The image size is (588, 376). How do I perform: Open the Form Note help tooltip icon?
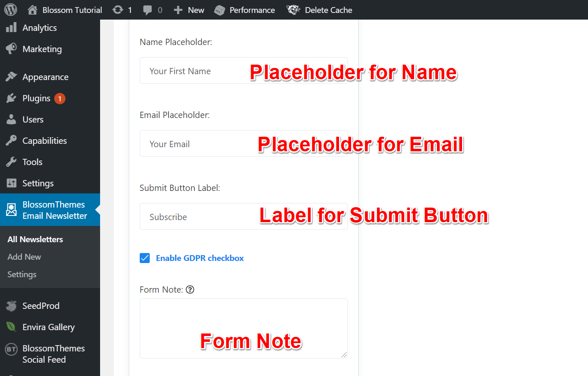point(190,289)
